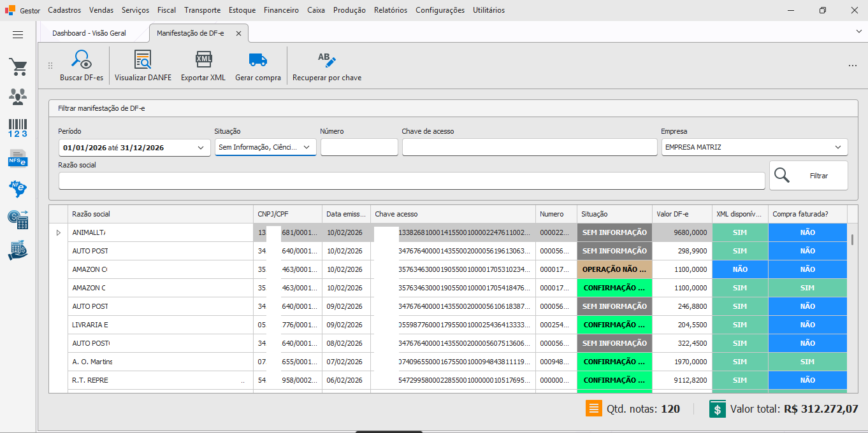
Task: Open the NFS-e sidebar icon
Action: pos(18,158)
